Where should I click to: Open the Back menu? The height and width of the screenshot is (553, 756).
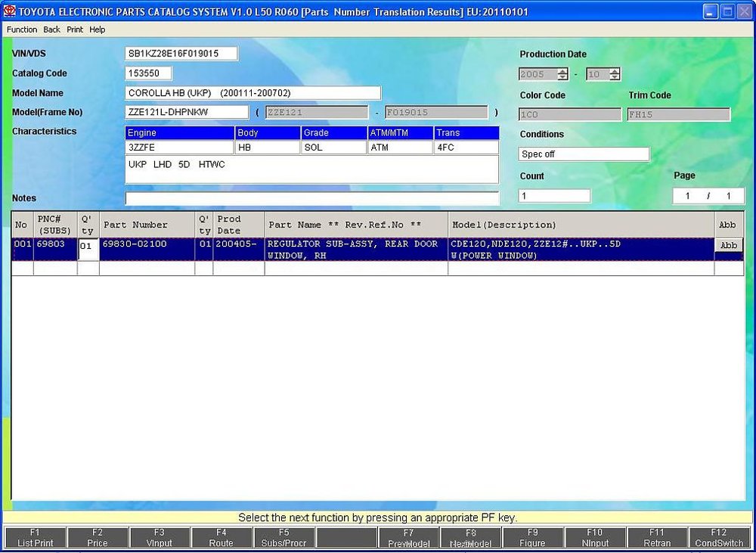pos(51,30)
